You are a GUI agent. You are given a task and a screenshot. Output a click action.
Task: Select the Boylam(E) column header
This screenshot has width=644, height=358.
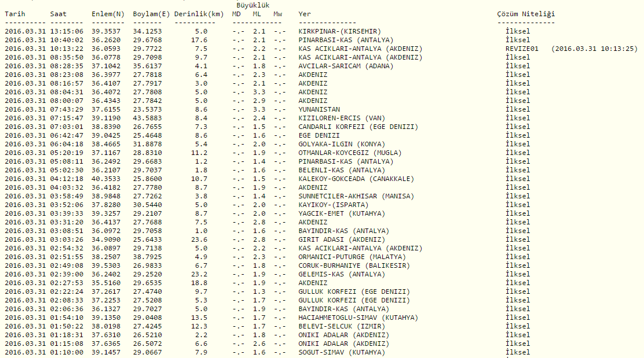pyautogui.click(x=149, y=14)
